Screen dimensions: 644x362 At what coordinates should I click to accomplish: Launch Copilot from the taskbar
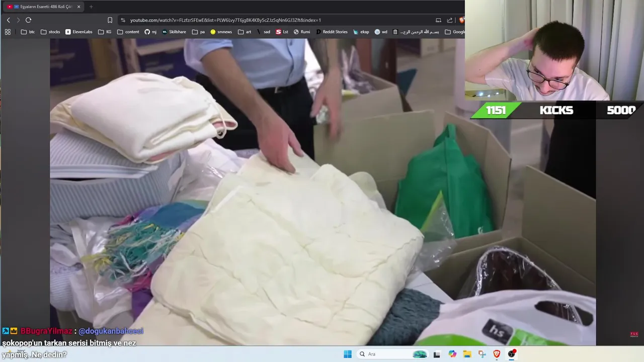click(452, 354)
